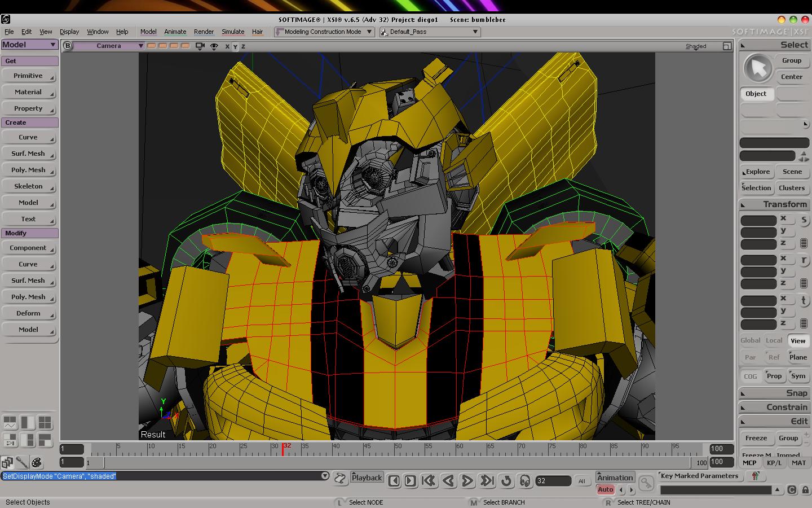Select the two-column viewport layout icon
812x508 pixels.
tap(28, 422)
